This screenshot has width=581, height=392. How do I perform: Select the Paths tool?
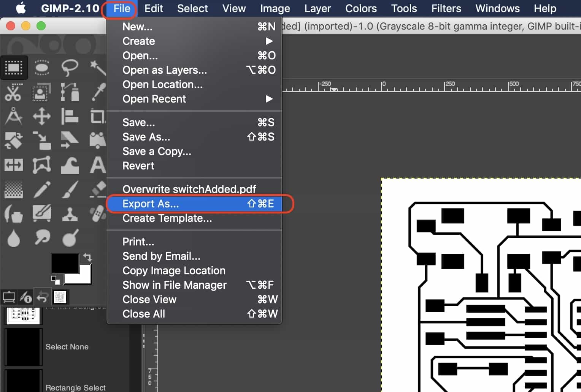click(70, 92)
